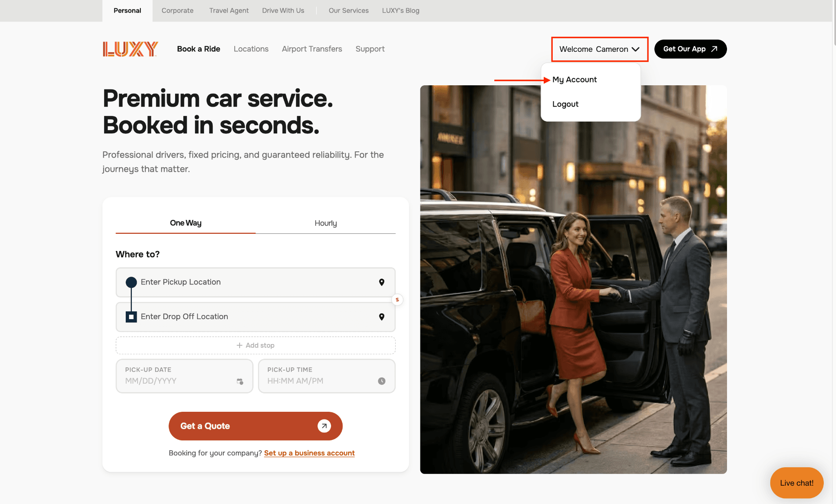Click the arrow icon on Get Our App
The width and height of the screenshot is (836, 504).
pos(714,49)
